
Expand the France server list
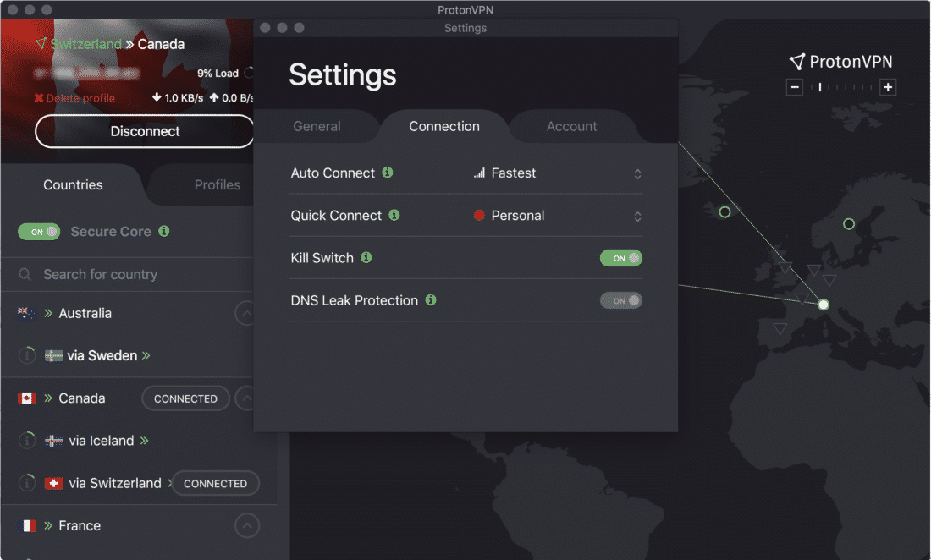pyautogui.click(x=247, y=525)
